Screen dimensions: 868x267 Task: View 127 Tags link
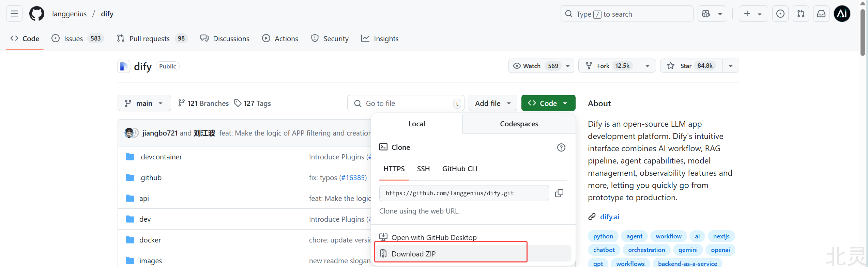253,103
